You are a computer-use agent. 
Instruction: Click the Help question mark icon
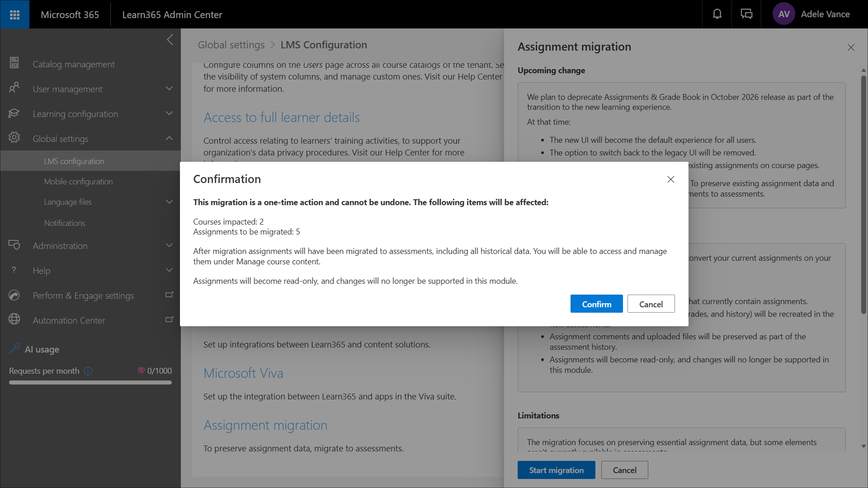pyautogui.click(x=14, y=270)
